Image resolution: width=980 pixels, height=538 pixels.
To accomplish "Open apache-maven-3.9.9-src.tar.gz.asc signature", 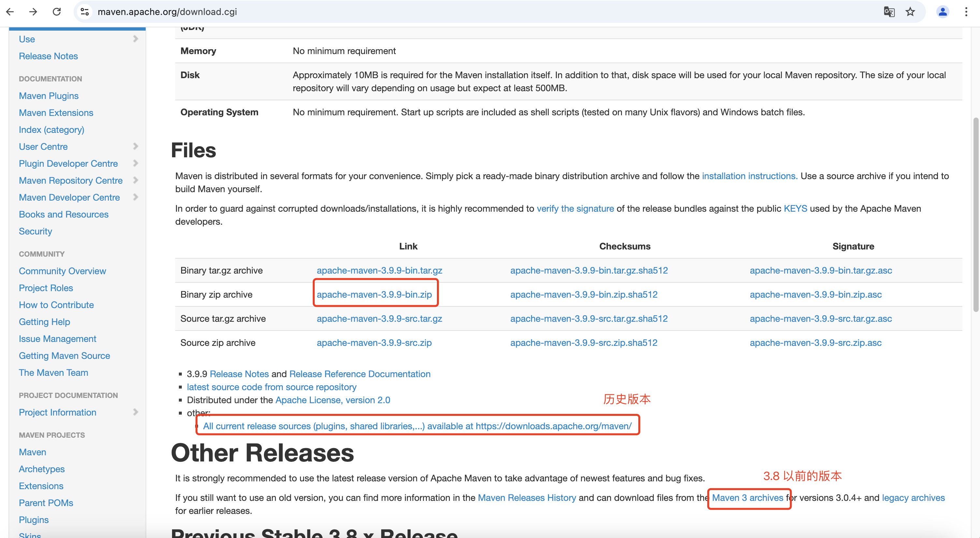I will [821, 319].
